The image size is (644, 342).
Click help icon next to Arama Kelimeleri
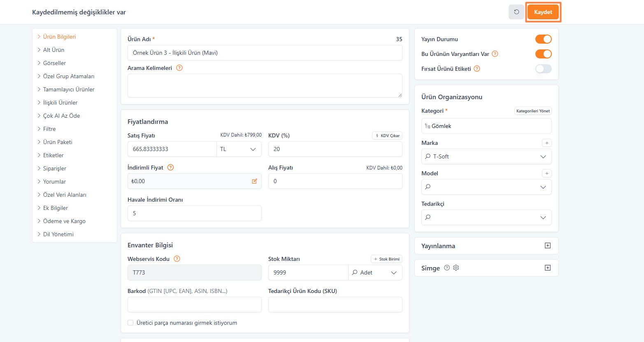tap(179, 68)
